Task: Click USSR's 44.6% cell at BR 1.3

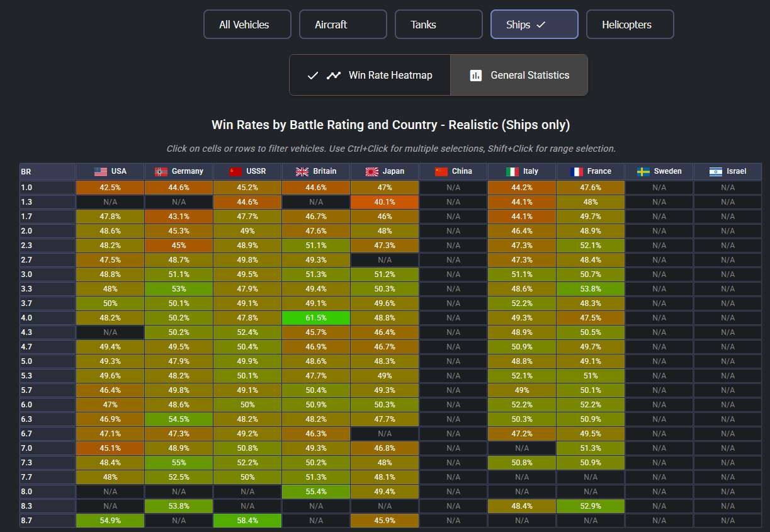Action: [x=247, y=201]
